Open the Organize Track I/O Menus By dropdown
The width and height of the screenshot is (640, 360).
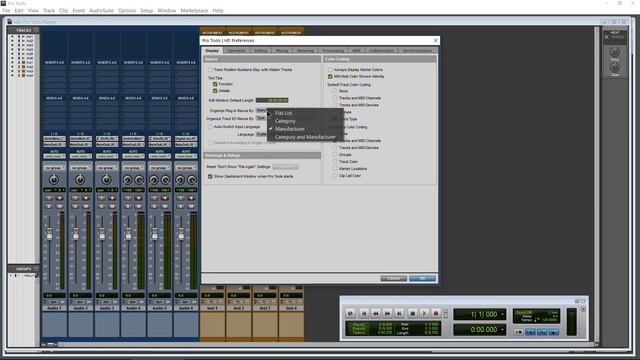click(x=261, y=118)
